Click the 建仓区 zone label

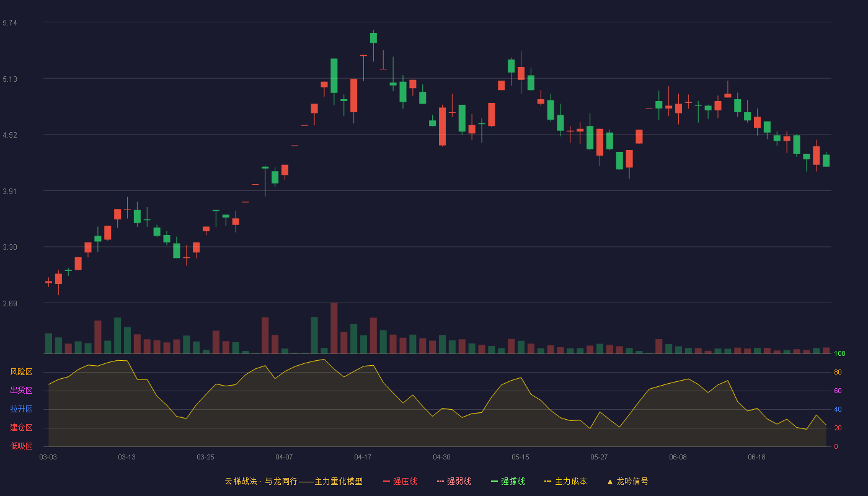coord(22,428)
